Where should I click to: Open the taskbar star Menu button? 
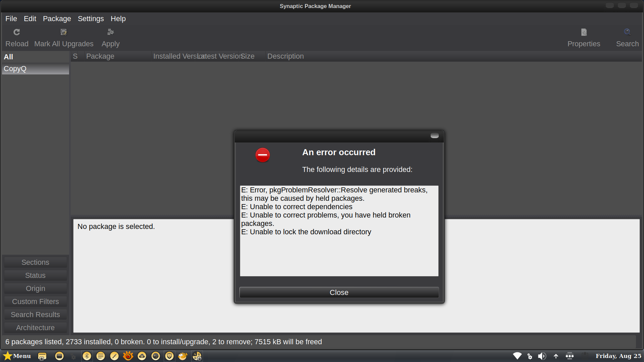pos(17,356)
